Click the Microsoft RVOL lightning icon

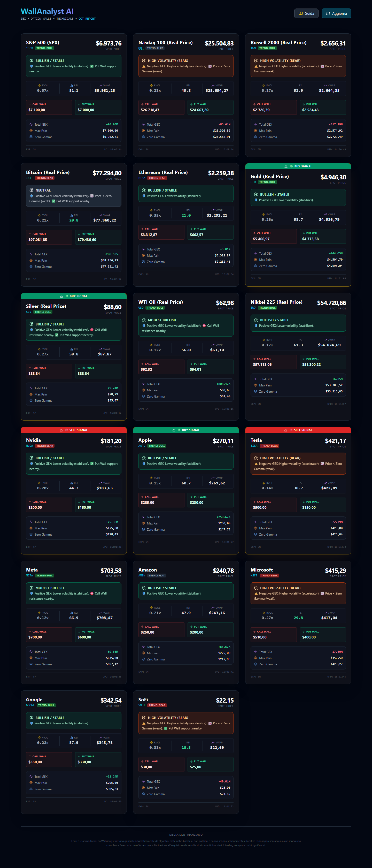263,613
